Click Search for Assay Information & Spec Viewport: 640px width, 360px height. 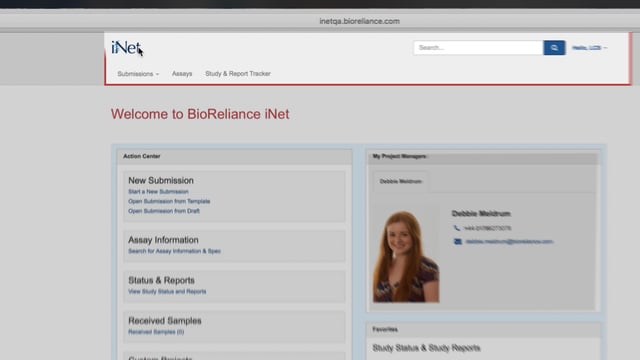[174, 251]
